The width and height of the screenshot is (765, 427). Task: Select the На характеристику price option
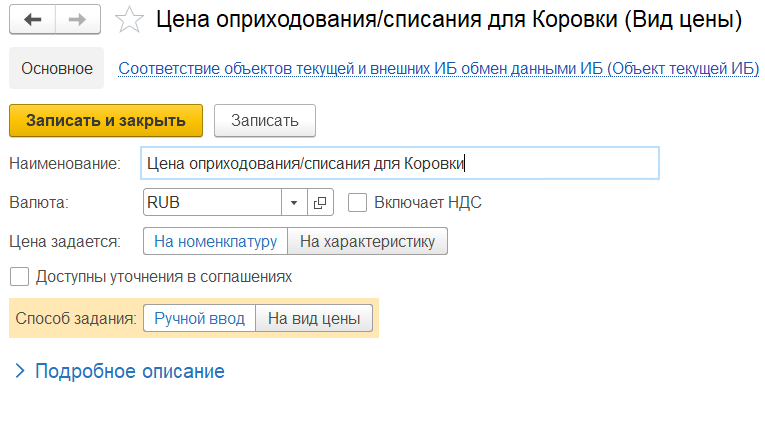click(367, 241)
